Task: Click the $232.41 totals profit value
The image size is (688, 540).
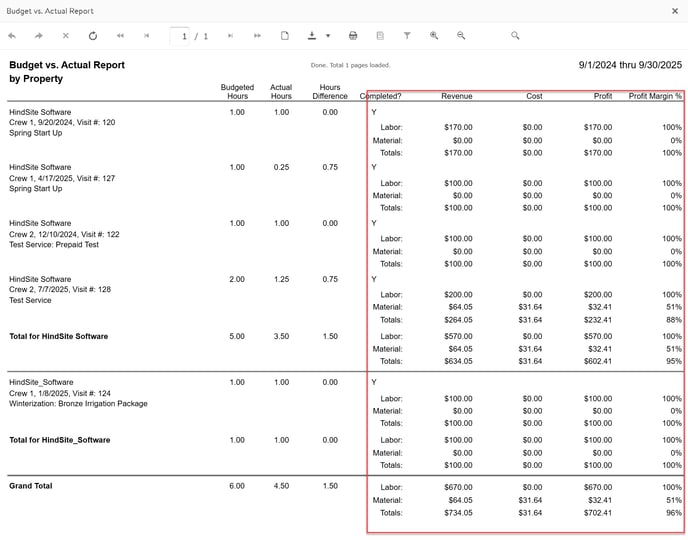Action: (598, 320)
